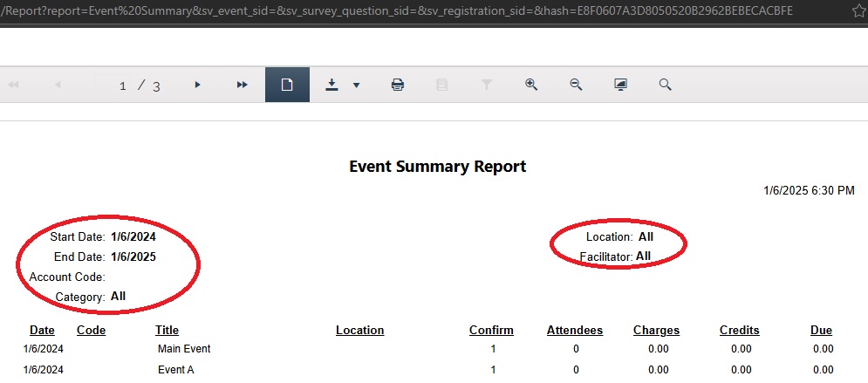Viewport: 868px width, 383px height.
Task: Zoom out of the report
Action: click(576, 85)
